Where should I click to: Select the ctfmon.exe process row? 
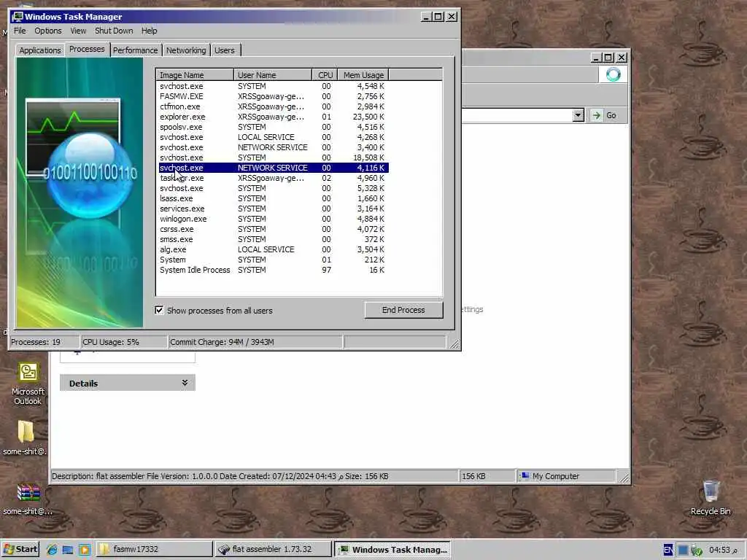tap(273, 106)
